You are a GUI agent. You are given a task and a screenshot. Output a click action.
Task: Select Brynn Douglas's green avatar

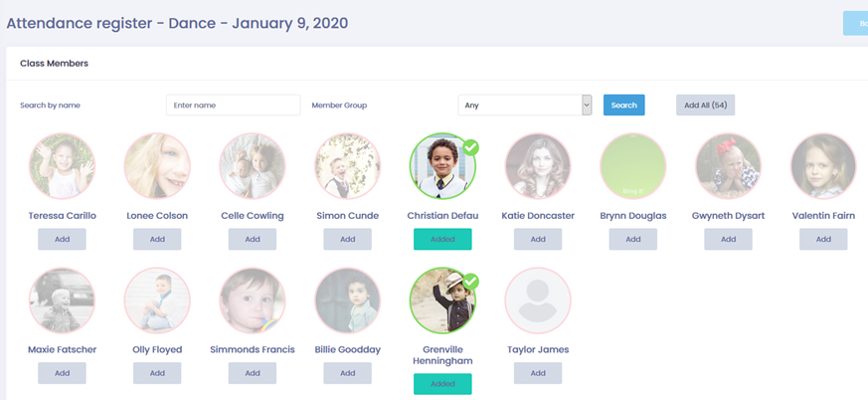point(632,165)
